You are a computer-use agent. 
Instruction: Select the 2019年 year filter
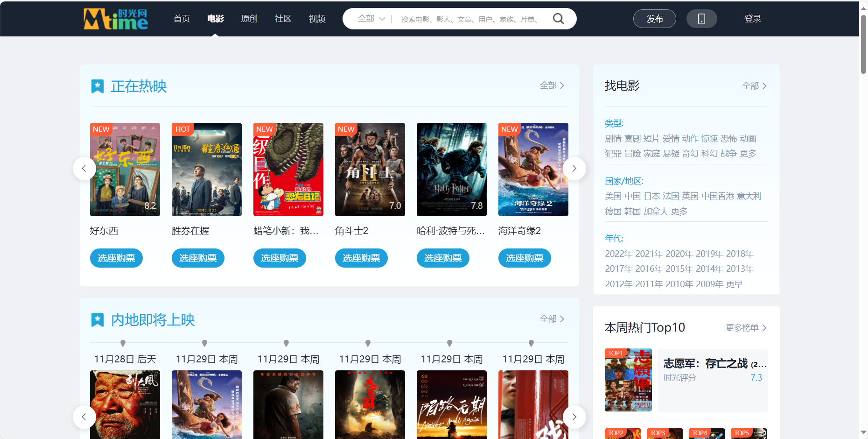click(x=709, y=254)
